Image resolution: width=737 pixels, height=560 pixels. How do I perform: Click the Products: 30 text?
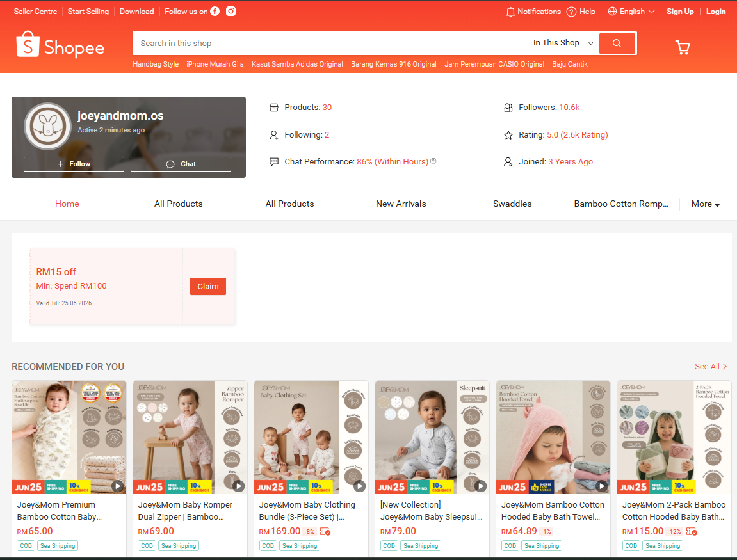(x=308, y=107)
